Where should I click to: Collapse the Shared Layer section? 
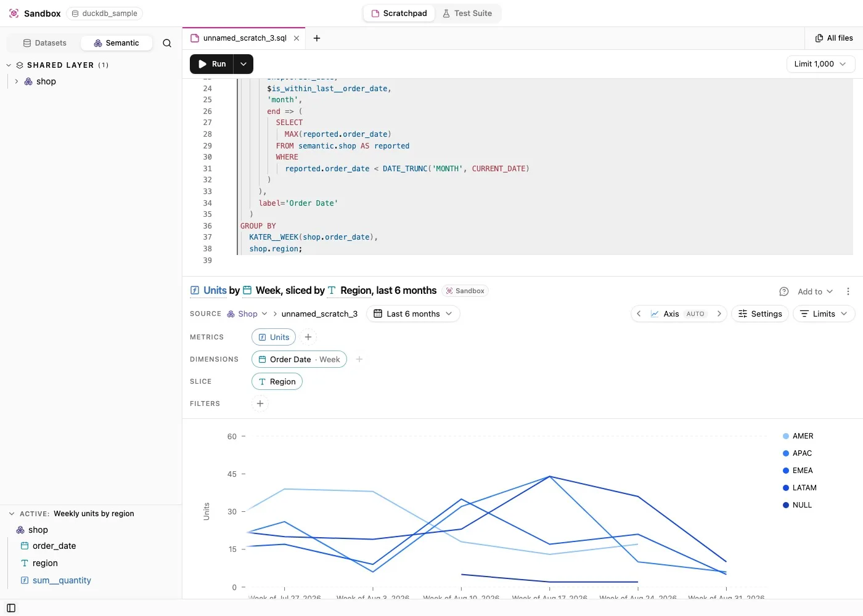point(9,65)
